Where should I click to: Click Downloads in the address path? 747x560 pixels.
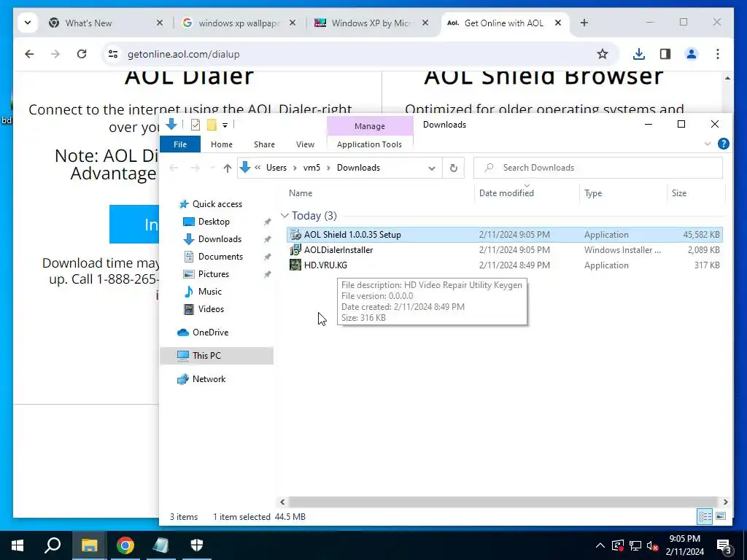coord(358,168)
